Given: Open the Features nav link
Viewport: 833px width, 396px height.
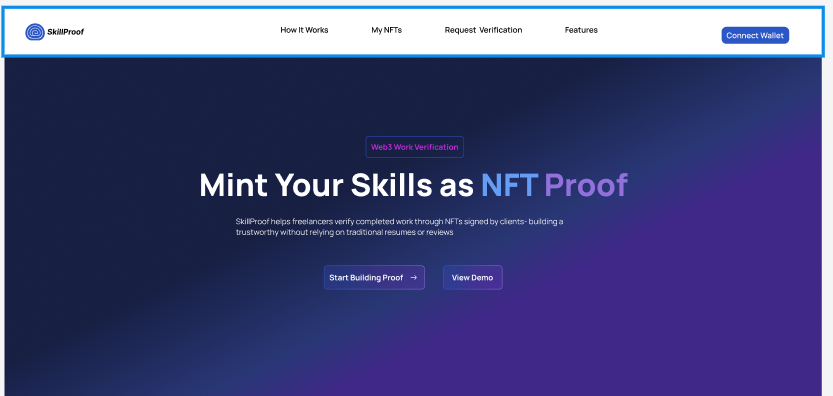Looking at the screenshot, I should coord(581,30).
